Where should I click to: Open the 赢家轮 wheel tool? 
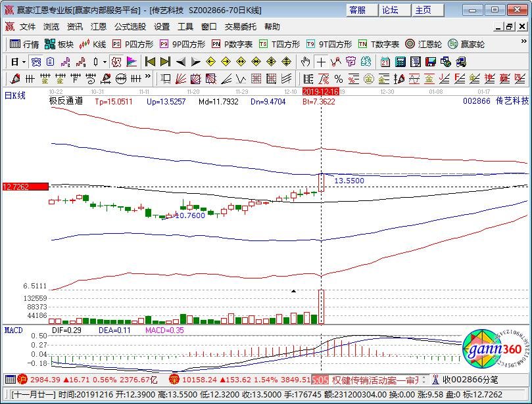tap(466, 44)
